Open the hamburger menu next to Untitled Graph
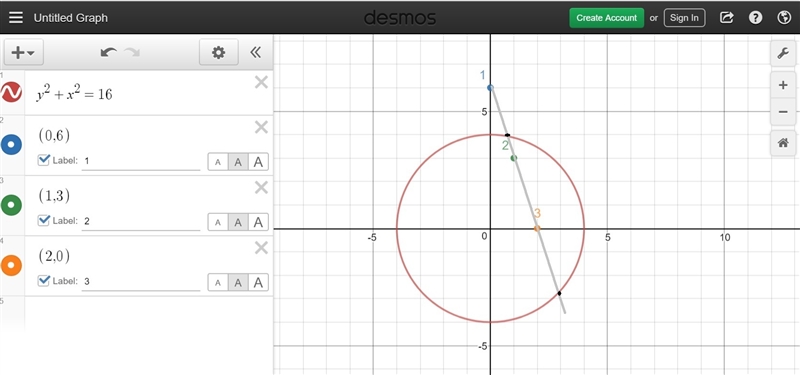This screenshot has width=800, height=375. tap(16, 17)
